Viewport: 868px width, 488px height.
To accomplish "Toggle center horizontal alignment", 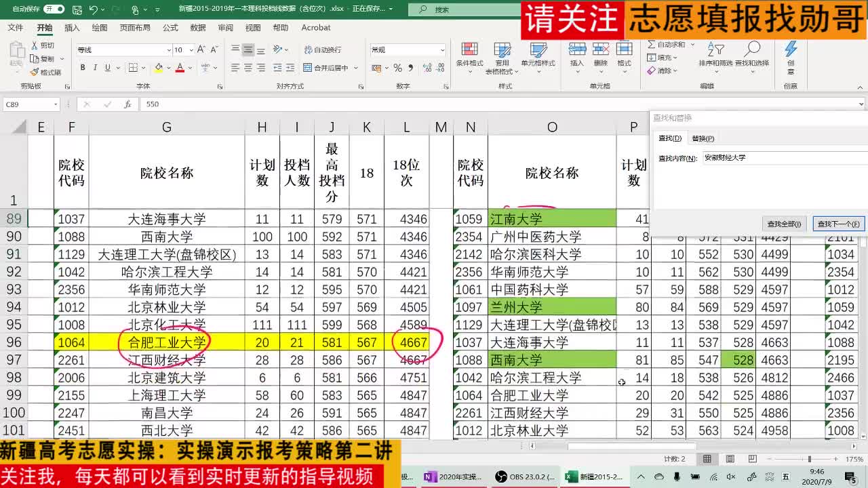I will (248, 68).
